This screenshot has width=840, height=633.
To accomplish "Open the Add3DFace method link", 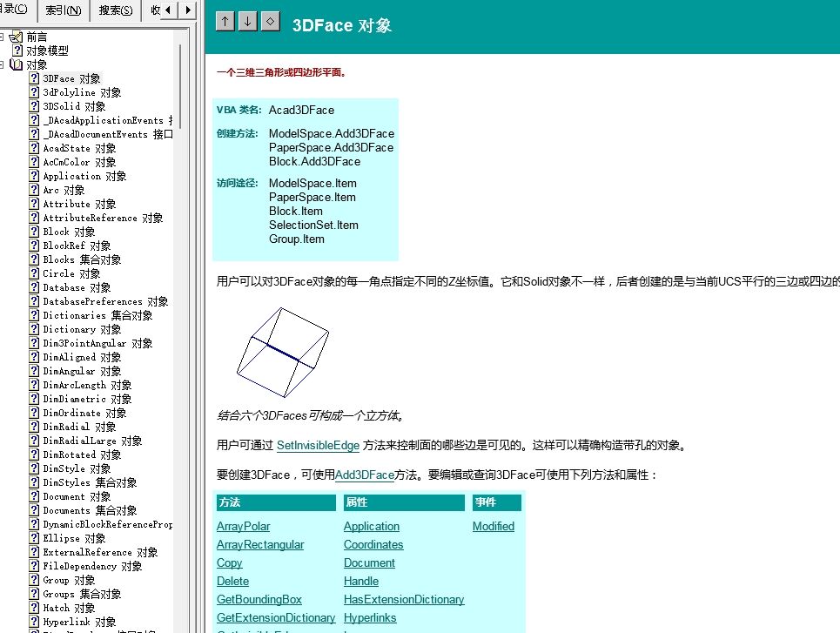I will coord(364,475).
